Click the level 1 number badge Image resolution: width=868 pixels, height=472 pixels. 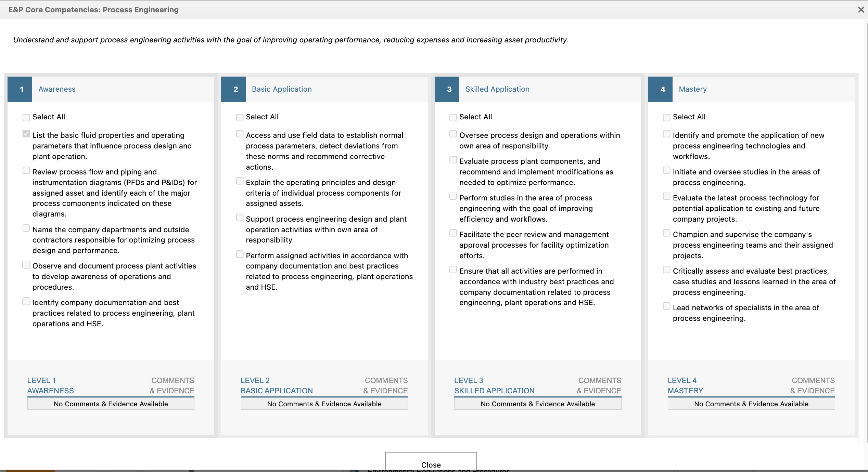pyautogui.click(x=20, y=89)
